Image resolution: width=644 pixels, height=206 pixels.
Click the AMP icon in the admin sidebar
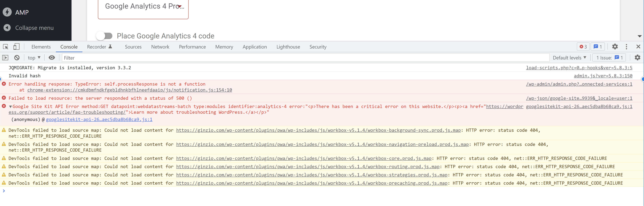point(7,12)
